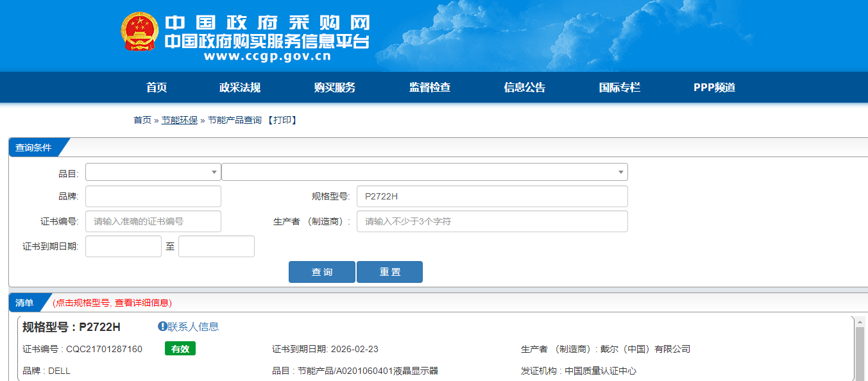Click the 发证机构：中国质量认证中心 text

coord(579,371)
